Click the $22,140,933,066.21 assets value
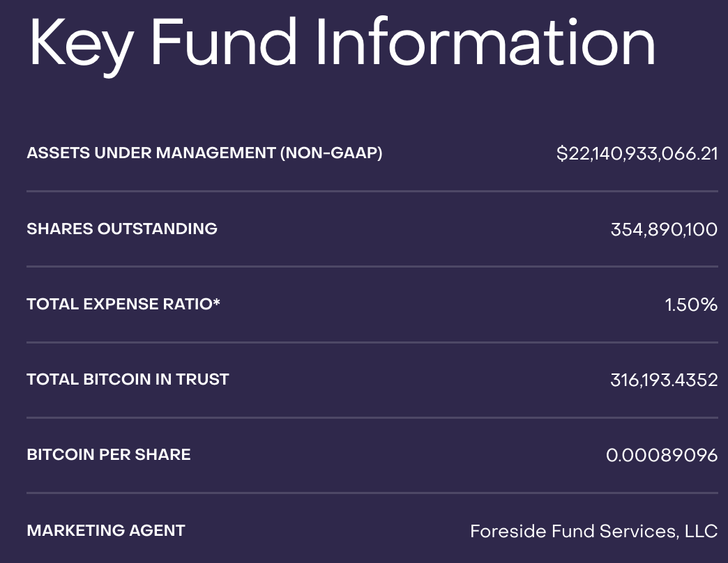Viewport: 728px width, 563px height. tap(637, 153)
